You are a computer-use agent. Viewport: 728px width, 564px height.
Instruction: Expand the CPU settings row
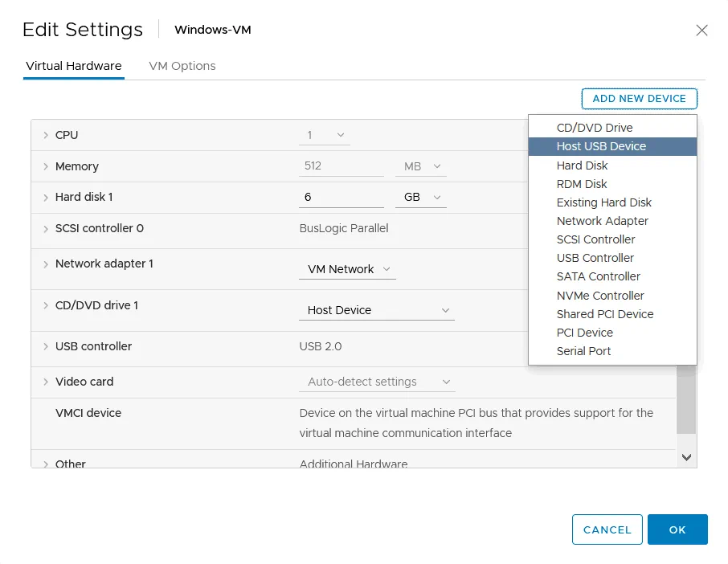click(x=46, y=135)
